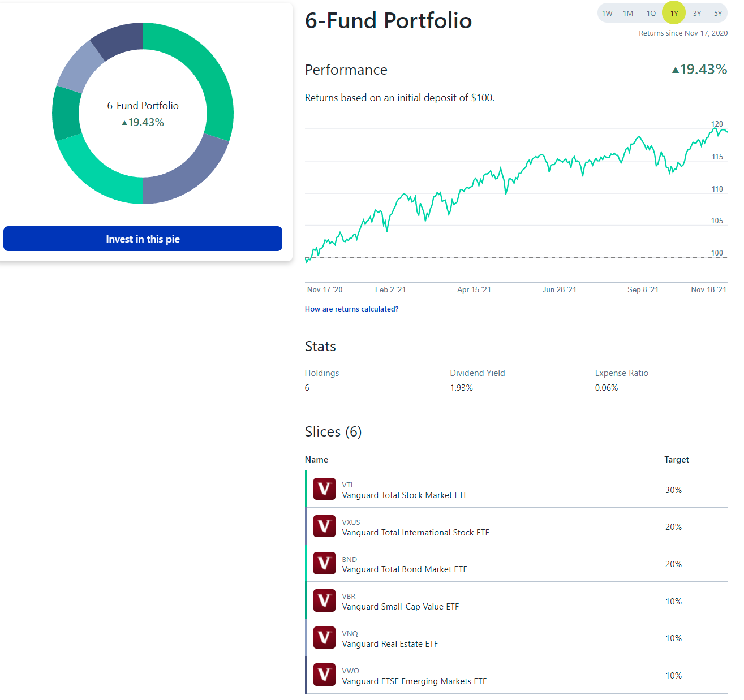Click the Target column header
Viewport: 744px width, 700px height.
677,460
